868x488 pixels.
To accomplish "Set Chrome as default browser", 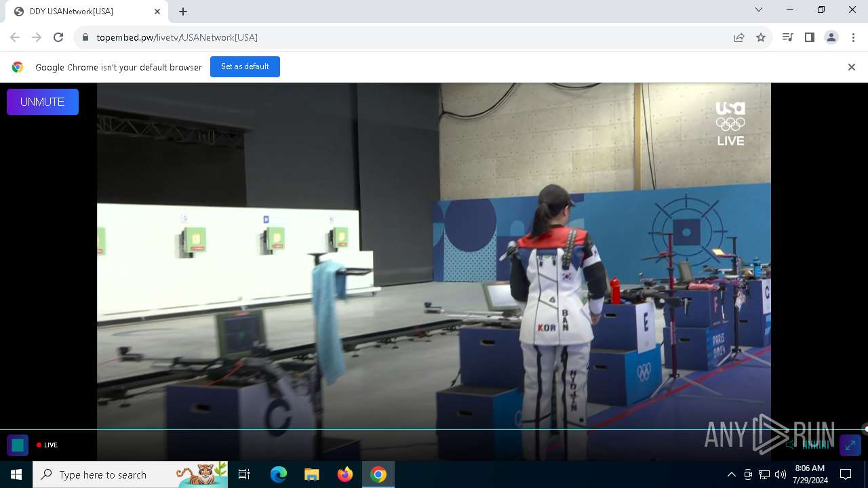I will pos(245,67).
